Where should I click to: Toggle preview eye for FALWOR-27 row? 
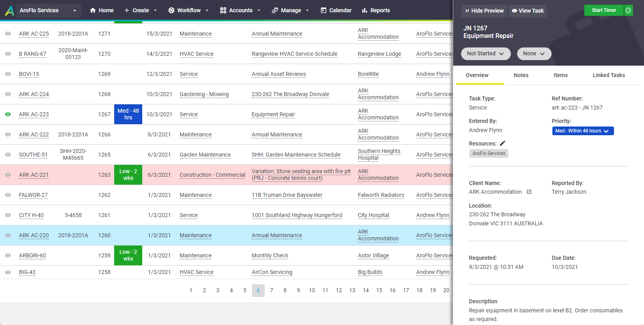point(8,195)
